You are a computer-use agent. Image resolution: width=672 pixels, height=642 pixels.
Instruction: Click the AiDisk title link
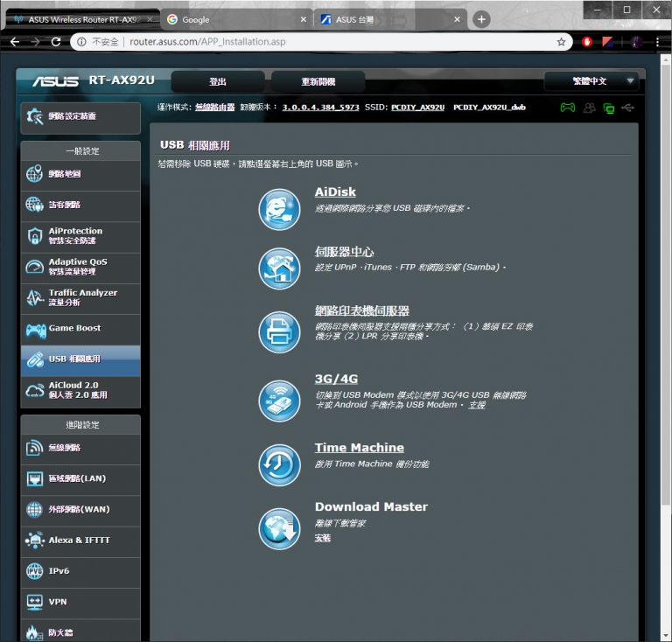(x=335, y=192)
